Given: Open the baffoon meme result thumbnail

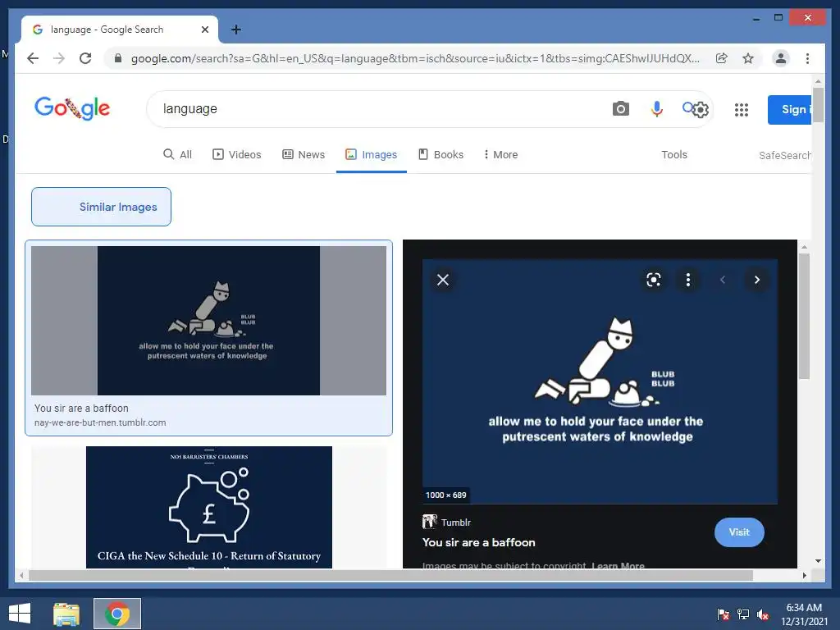Looking at the screenshot, I should tap(209, 321).
